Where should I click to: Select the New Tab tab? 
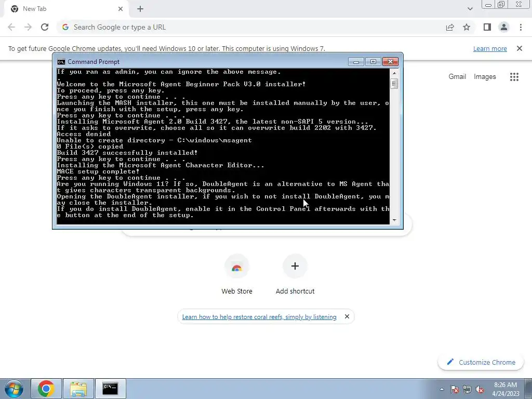pyautogui.click(x=66, y=9)
